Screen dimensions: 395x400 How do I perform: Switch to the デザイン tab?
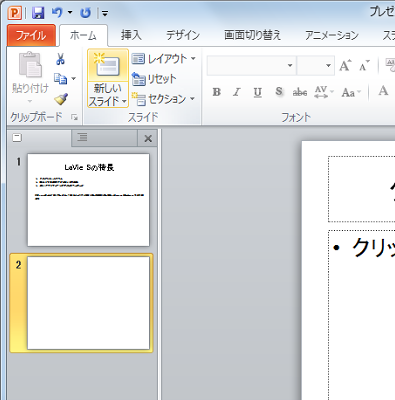(183, 35)
